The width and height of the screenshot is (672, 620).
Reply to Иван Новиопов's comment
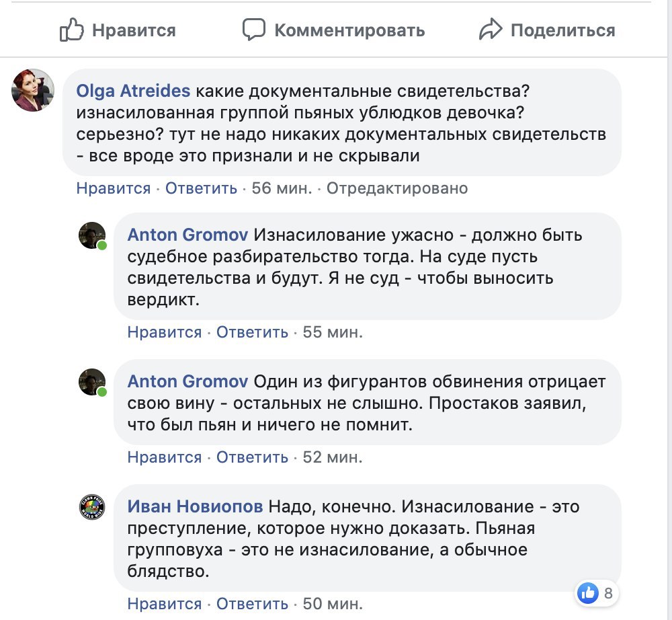click(252, 604)
